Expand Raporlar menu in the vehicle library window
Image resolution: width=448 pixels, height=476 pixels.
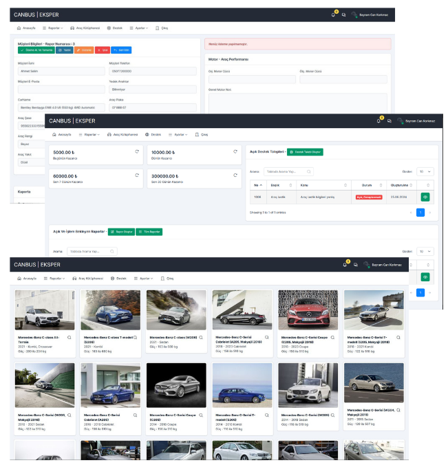(54, 279)
